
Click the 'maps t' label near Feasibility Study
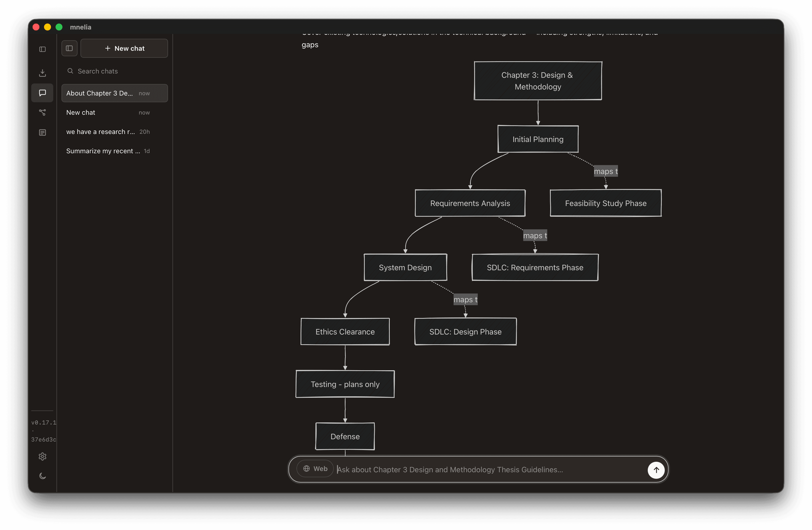pyautogui.click(x=605, y=171)
